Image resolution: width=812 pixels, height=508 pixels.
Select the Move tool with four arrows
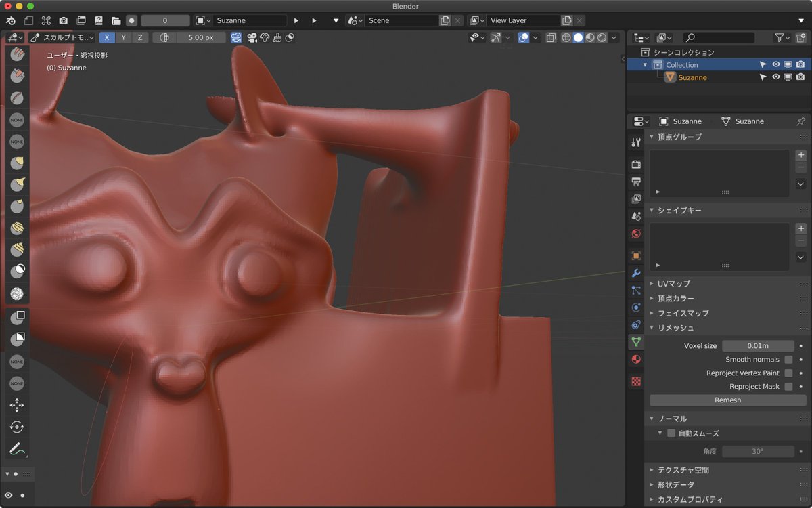click(17, 405)
